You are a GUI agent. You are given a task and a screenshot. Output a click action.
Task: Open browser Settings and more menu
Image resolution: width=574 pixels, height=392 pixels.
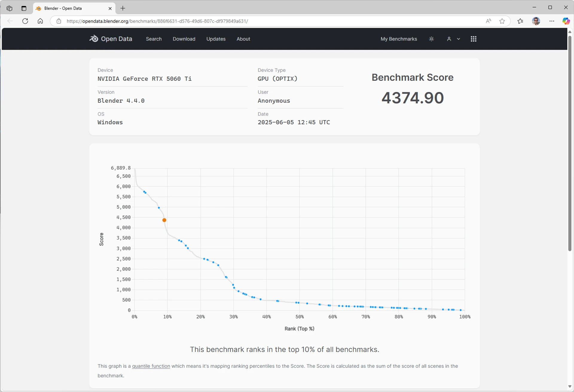[x=552, y=21]
